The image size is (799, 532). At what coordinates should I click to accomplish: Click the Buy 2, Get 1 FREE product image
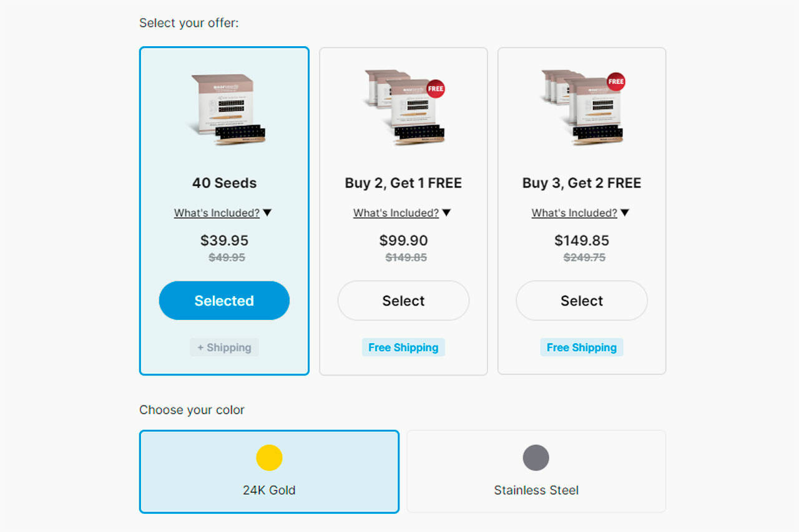pyautogui.click(x=403, y=107)
